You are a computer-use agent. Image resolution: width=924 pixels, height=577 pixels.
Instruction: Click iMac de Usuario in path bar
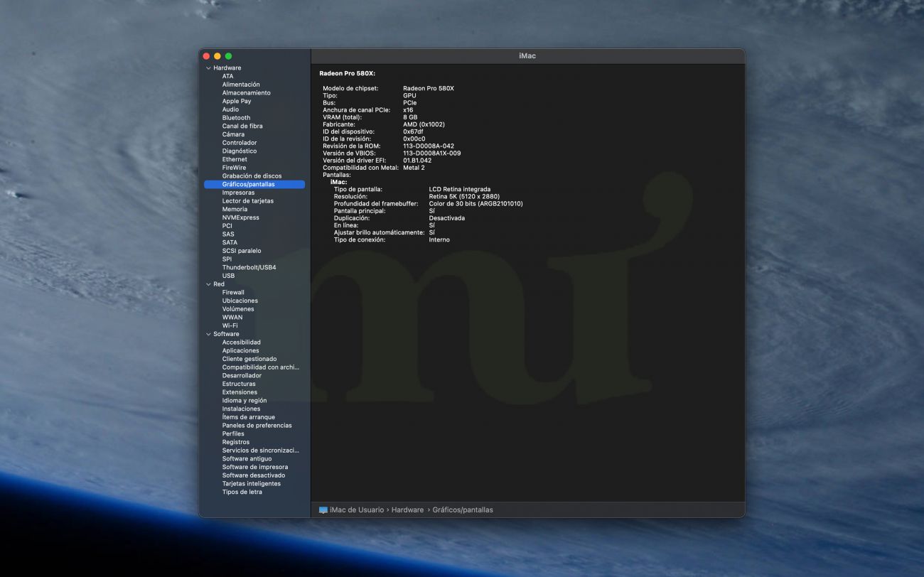point(357,510)
